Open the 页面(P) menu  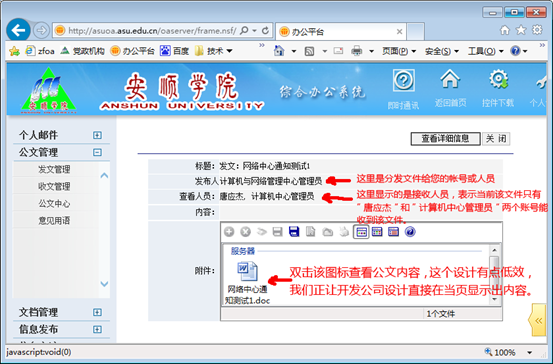click(399, 51)
